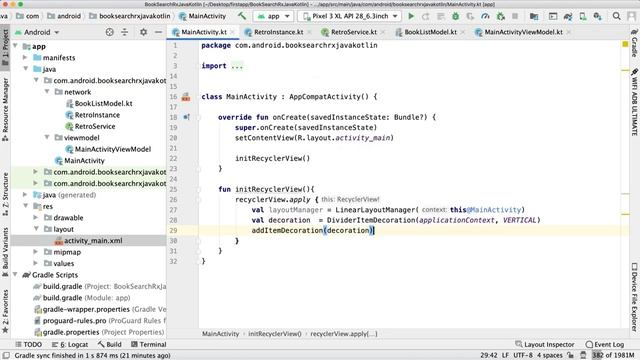640x360 pixels.
Task: Click the Make Project hammer icon
Action: [242, 16]
